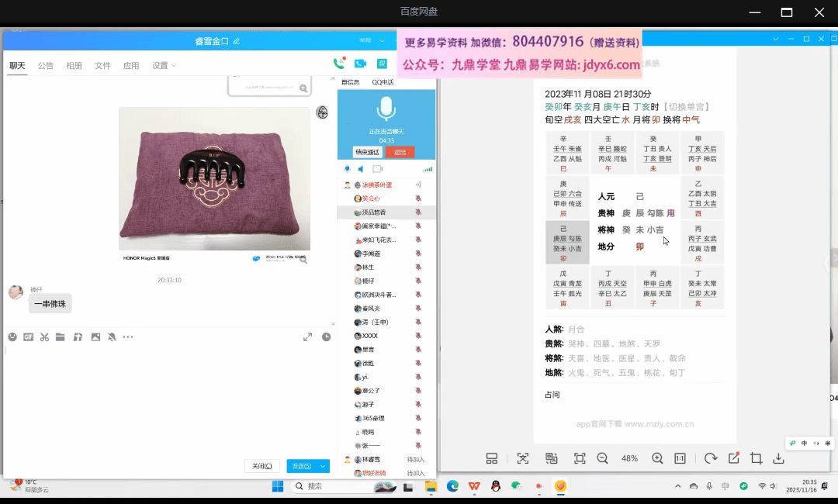Screen dimensions: 838x504
Task: Toggle the camera in voice call panel
Action: pos(377,169)
